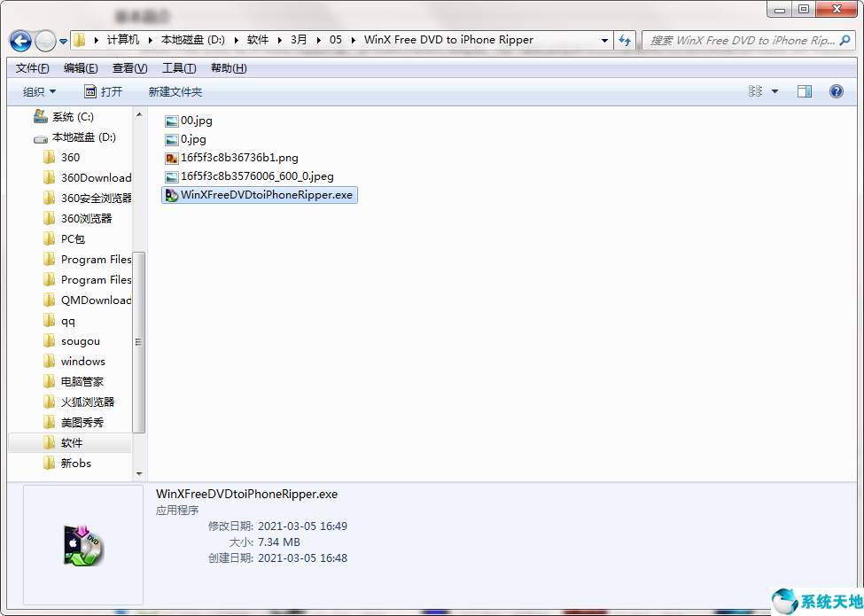Open the qq folder in tree
864x616 pixels.
coord(59,321)
